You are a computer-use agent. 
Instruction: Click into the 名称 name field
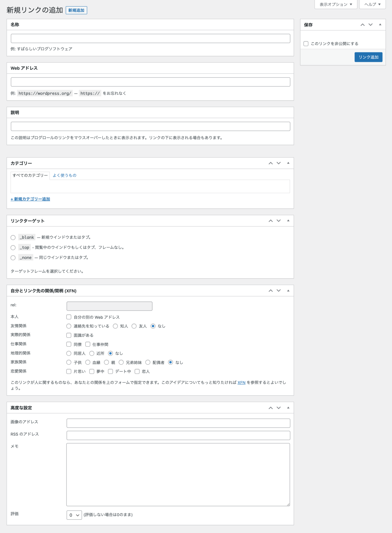(x=150, y=38)
